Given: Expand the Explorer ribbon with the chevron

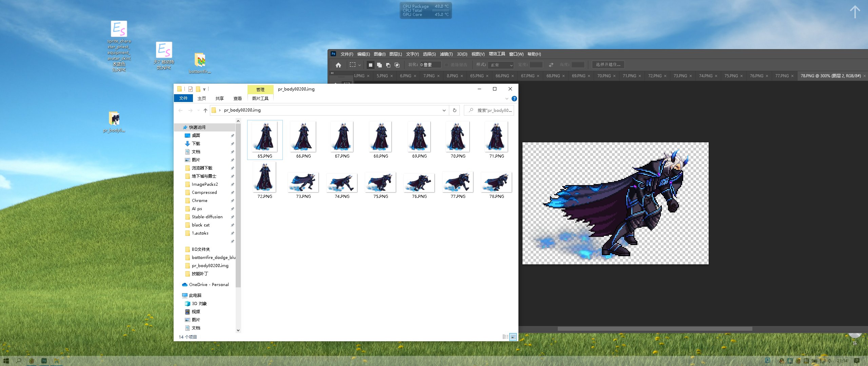Looking at the screenshot, I should pos(507,99).
